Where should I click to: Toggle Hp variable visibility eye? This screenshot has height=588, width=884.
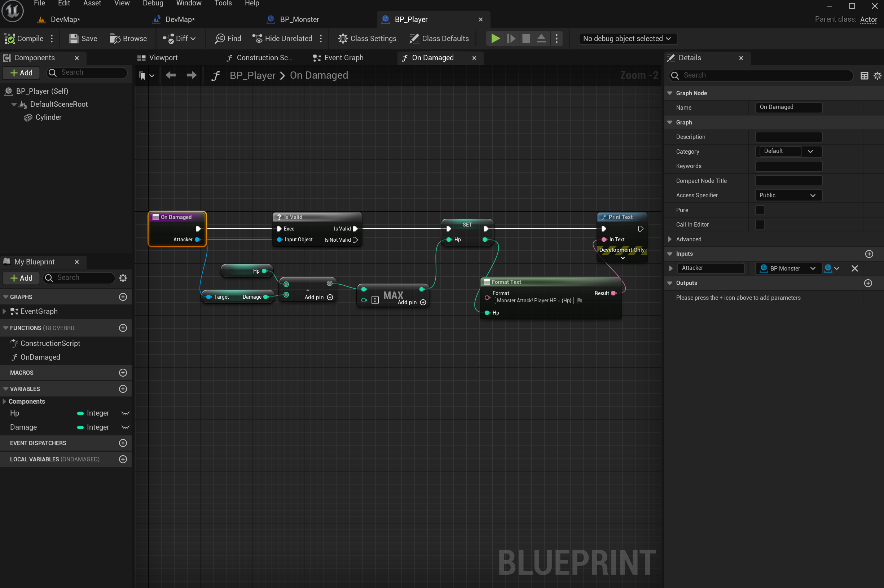[x=125, y=413]
